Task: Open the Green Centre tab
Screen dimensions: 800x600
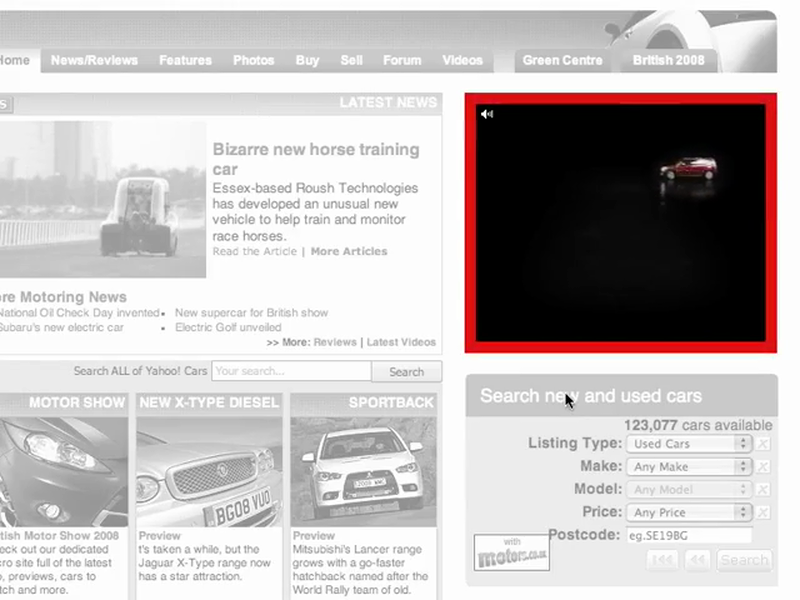Action: click(562, 60)
